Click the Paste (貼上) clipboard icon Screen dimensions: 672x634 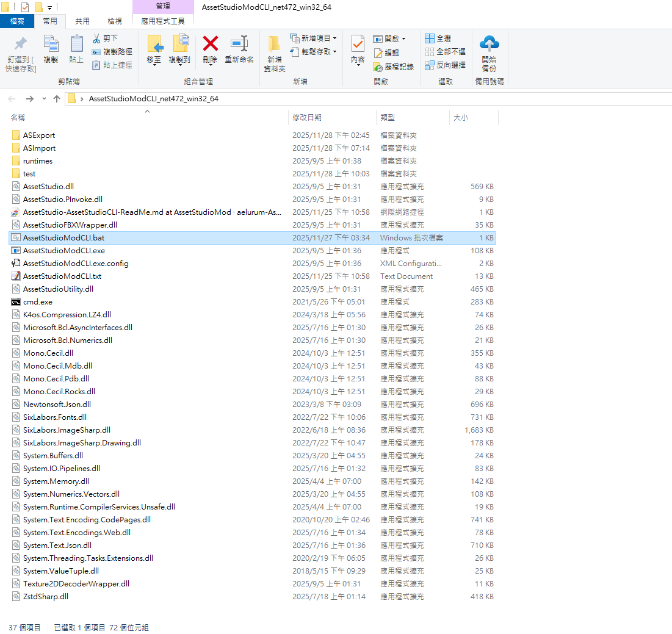[x=76, y=45]
